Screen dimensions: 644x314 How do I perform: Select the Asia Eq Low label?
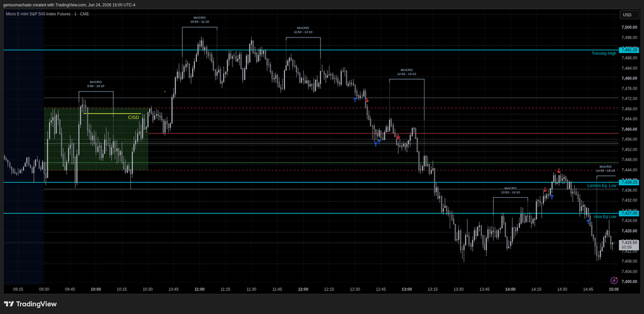605,216
